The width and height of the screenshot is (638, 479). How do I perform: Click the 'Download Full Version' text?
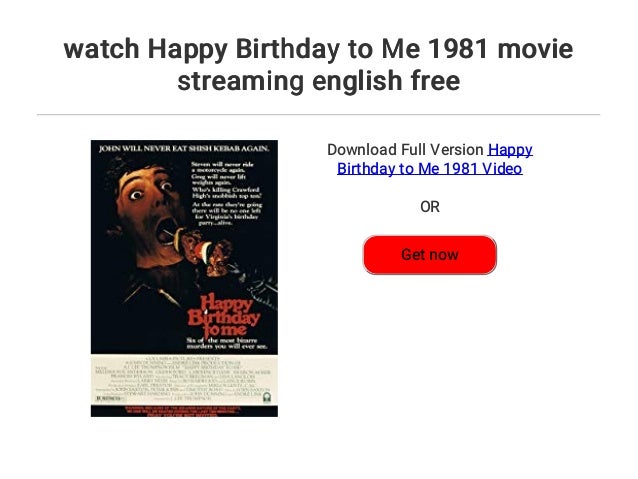[x=405, y=150]
